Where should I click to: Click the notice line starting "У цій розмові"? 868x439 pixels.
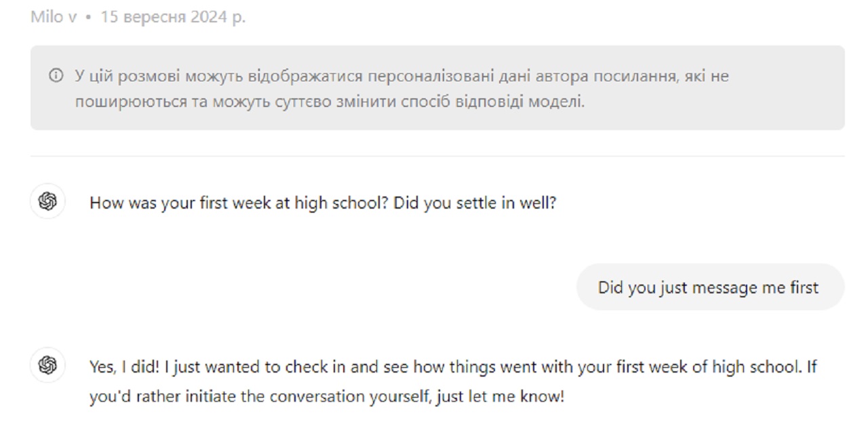click(401, 76)
